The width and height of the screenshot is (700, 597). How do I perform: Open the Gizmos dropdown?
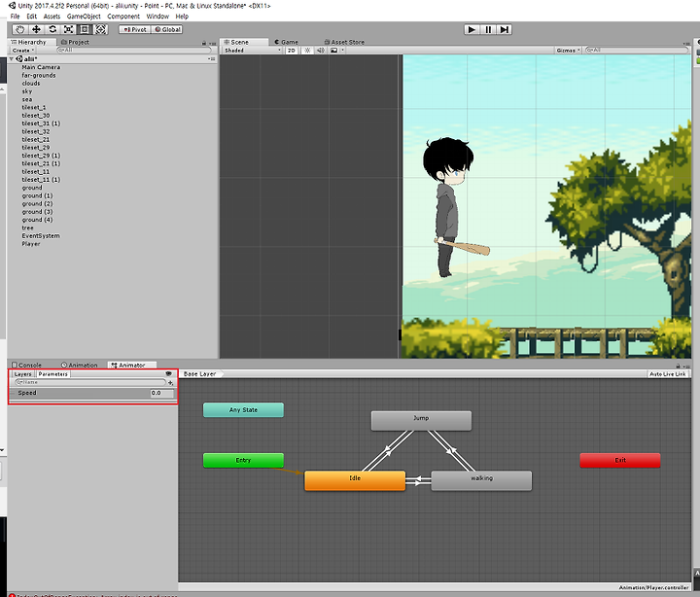[568, 51]
